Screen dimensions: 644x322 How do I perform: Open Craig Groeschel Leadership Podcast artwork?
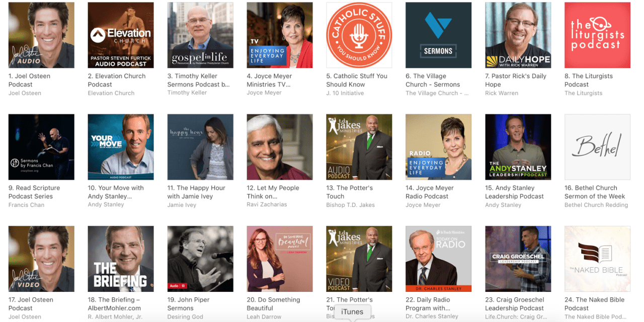pos(518,259)
